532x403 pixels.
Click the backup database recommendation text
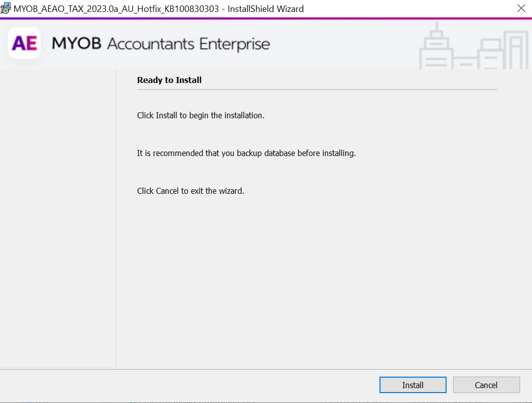pyautogui.click(x=246, y=154)
